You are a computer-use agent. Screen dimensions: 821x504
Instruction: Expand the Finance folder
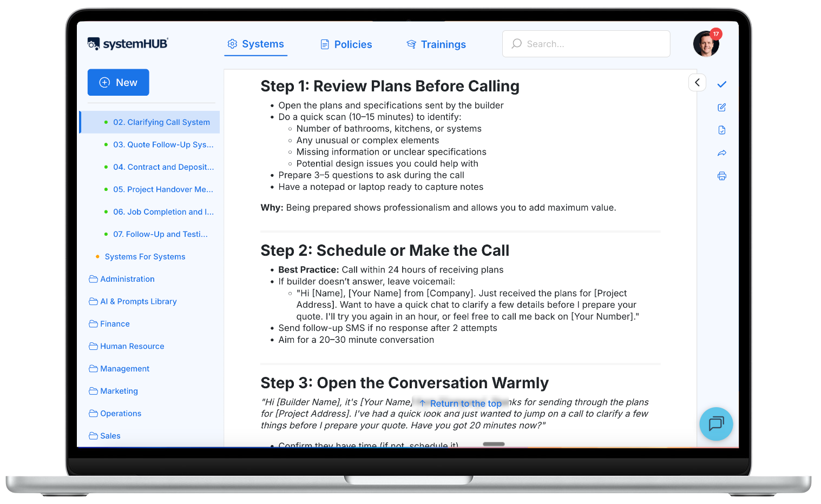click(x=110, y=324)
